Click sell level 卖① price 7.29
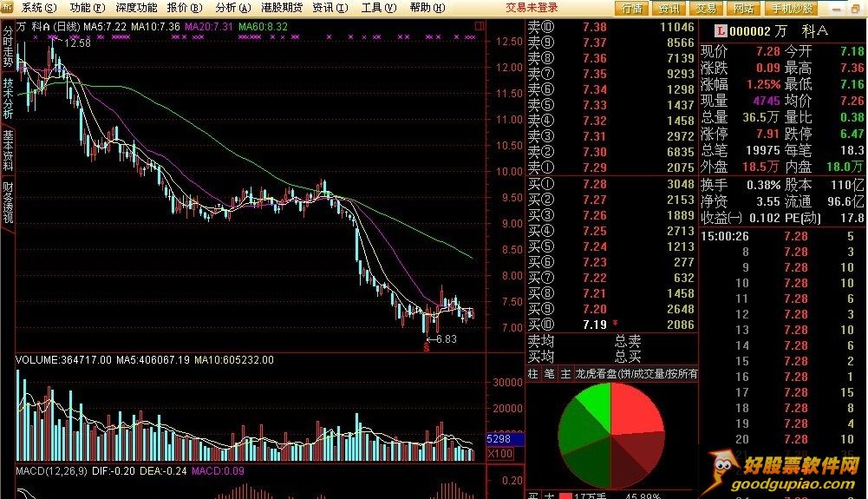 coord(595,167)
